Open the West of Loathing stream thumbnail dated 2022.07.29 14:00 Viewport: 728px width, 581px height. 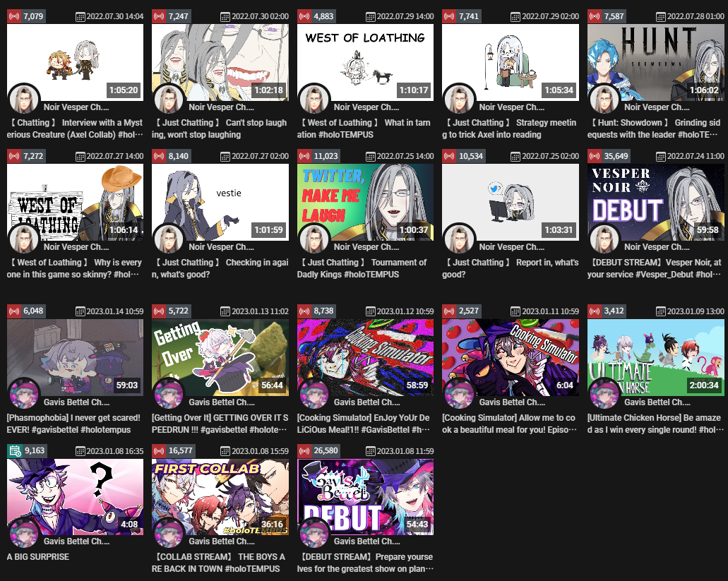click(365, 62)
